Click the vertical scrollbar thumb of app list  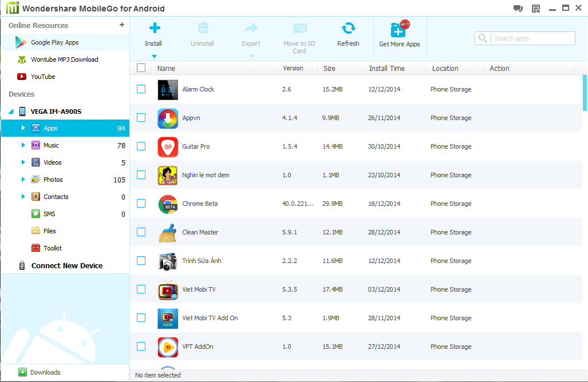click(585, 93)
